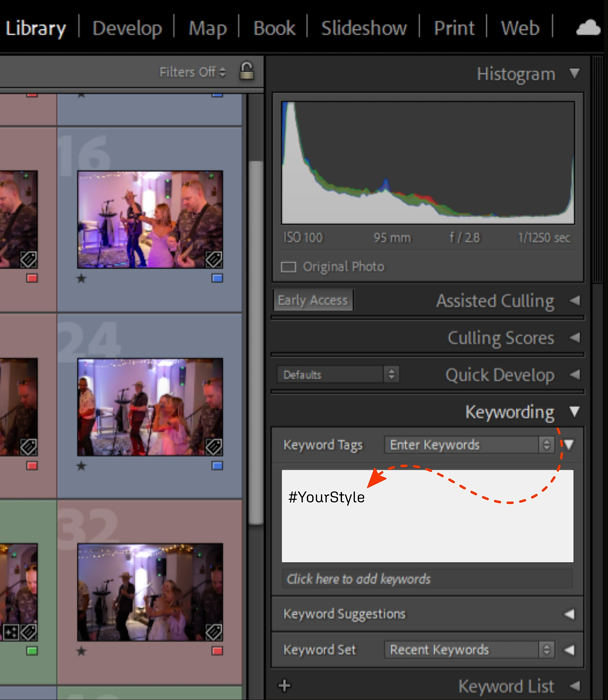The image size is (608, 700).
Task: Click the filter lock icon beside Filters Off
Action: point(246,72)
